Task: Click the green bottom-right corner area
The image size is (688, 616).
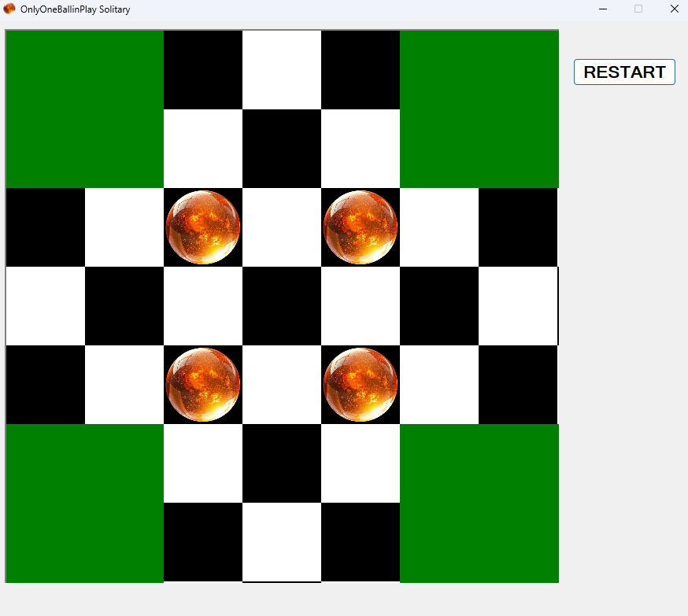Action: pyautogui.click(x=479, y=503)
